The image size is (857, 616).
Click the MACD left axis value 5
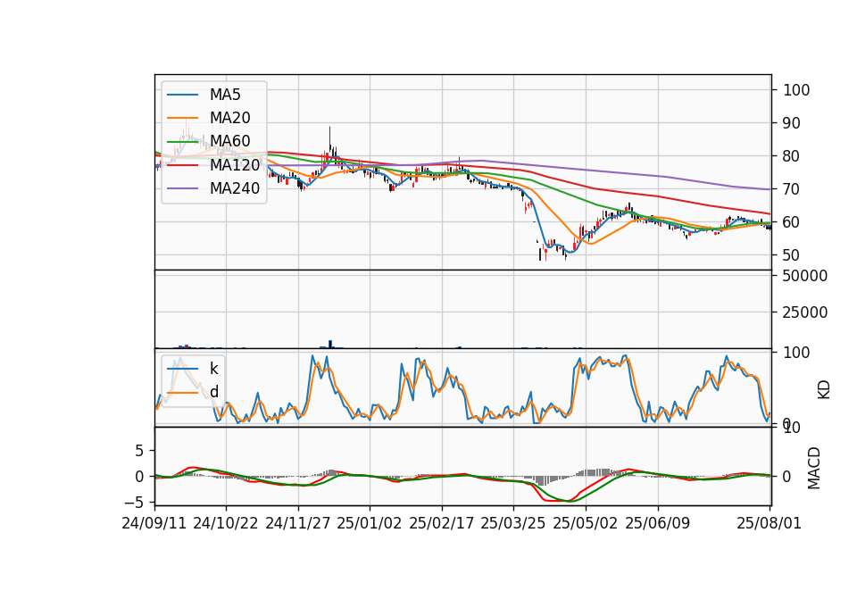pos(139,451)
